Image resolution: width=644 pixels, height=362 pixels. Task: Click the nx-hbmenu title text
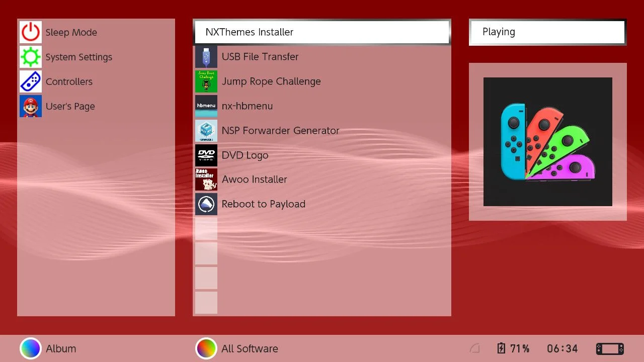247,106
